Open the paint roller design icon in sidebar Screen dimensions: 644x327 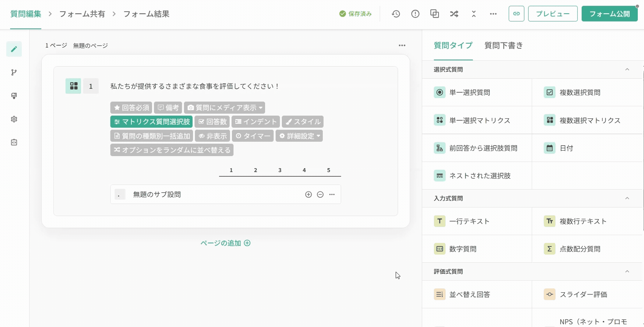[x=14, y=96]
